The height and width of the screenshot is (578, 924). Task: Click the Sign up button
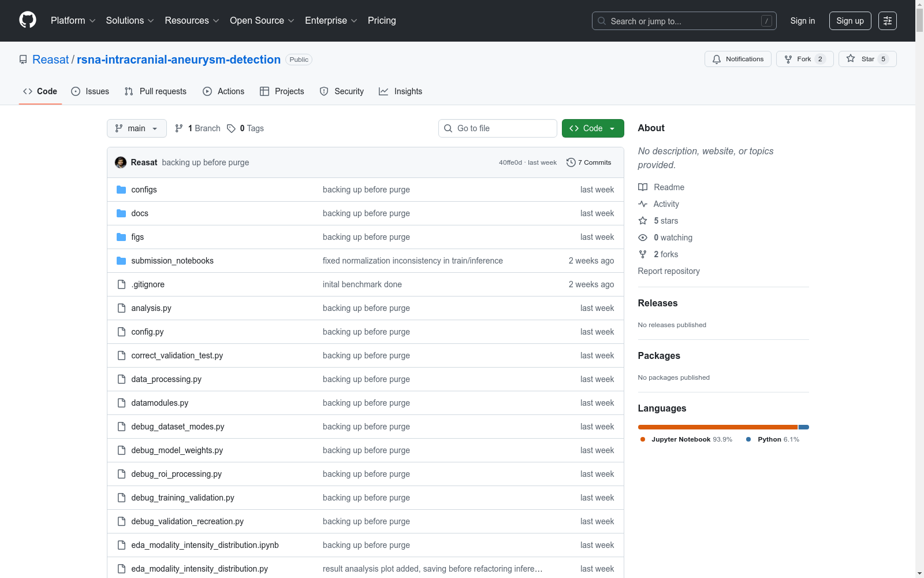point(850,21)
